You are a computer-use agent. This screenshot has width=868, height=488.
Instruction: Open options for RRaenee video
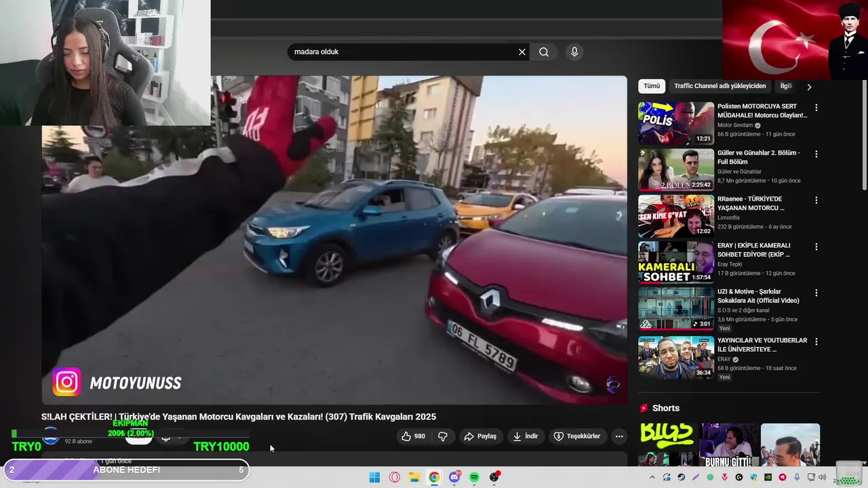(x=816, y=200)
